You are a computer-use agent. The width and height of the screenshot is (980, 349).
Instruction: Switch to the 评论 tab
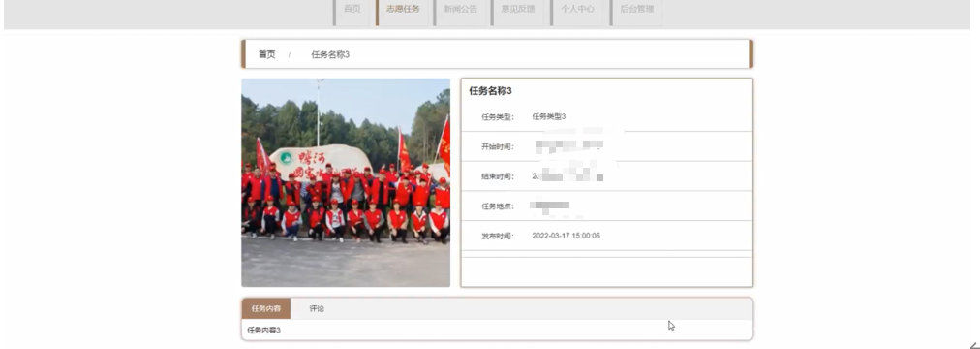(317, 309)
